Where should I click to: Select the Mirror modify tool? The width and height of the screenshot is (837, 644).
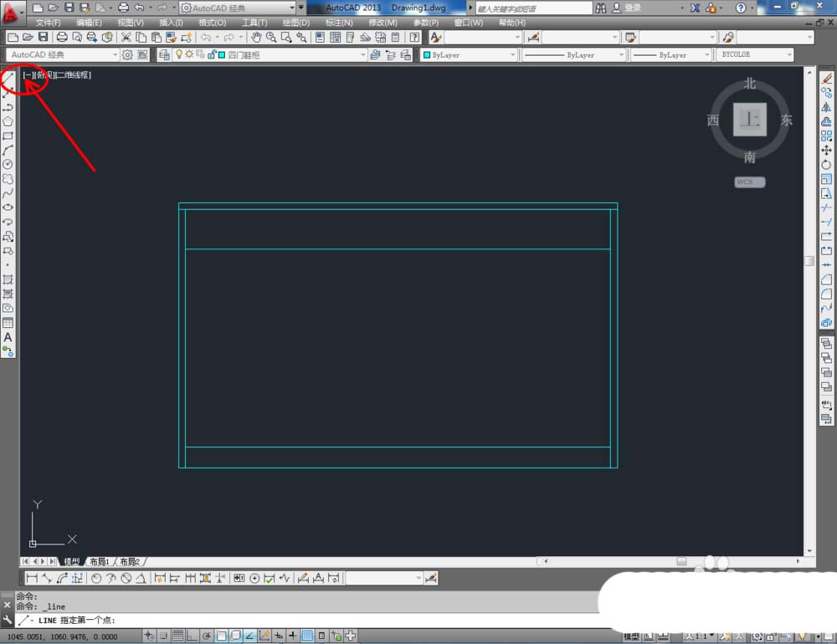[826, 107]
